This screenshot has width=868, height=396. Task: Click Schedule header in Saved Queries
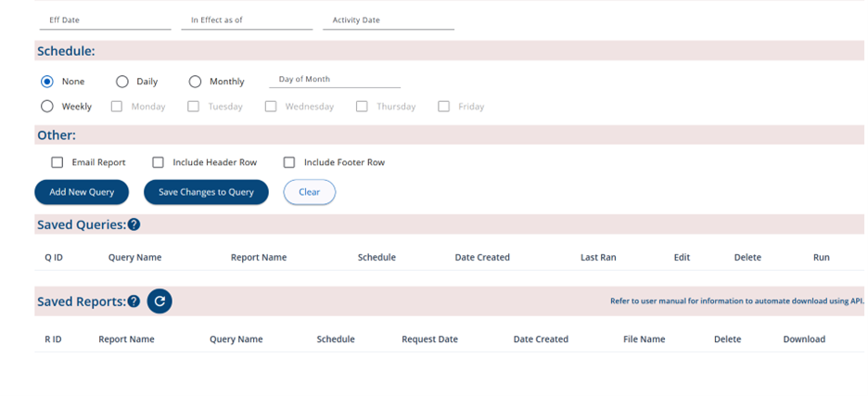click(x=377, y=258)
